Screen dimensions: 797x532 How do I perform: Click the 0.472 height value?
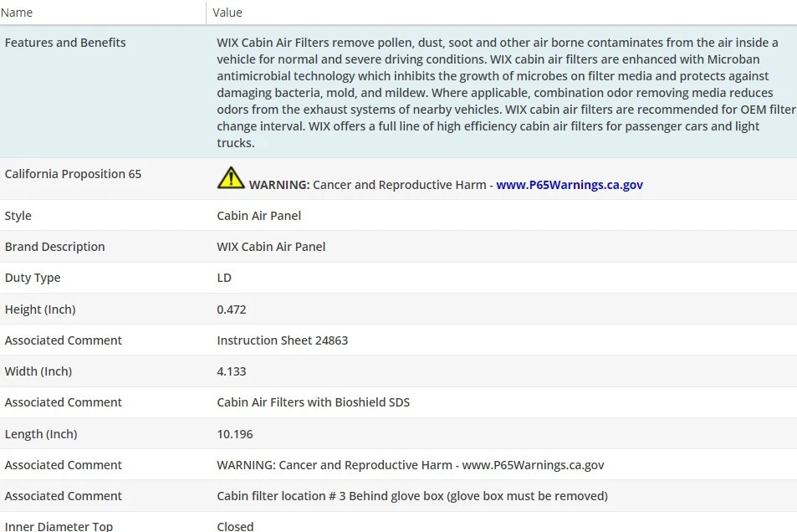(232, 309)
